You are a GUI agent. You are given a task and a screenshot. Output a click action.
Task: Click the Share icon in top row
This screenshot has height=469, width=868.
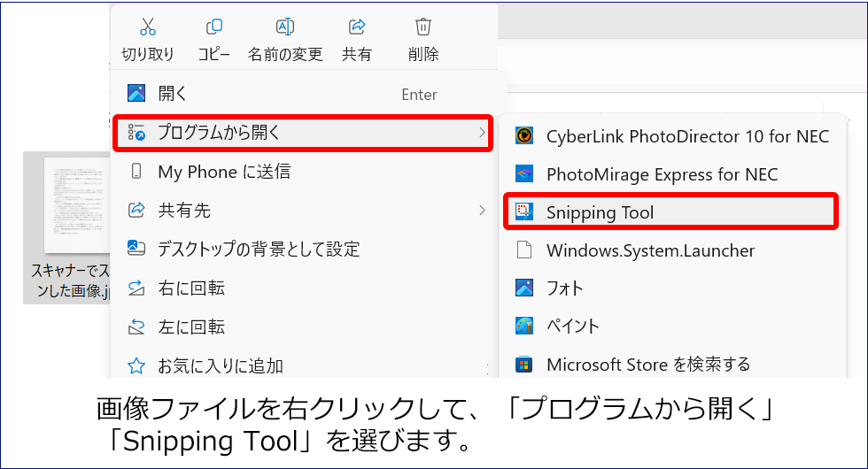(357, 26)
